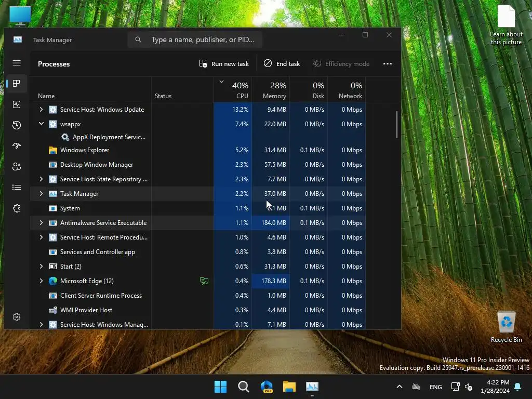Sort by the Disk column header
This screenshot has width=532, height=399.
pos(309,89)
